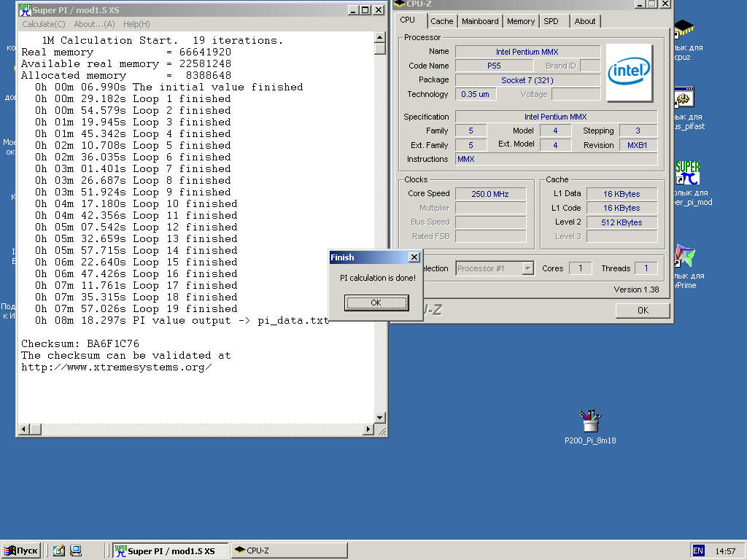
Task: Click the Level 2 512 KBytes field
Action: pos(622,222)
